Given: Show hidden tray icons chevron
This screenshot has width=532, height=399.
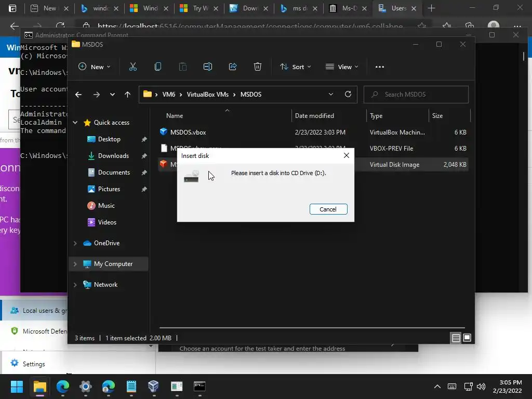Looking at the screenshot, I should (x=437, y=387).
